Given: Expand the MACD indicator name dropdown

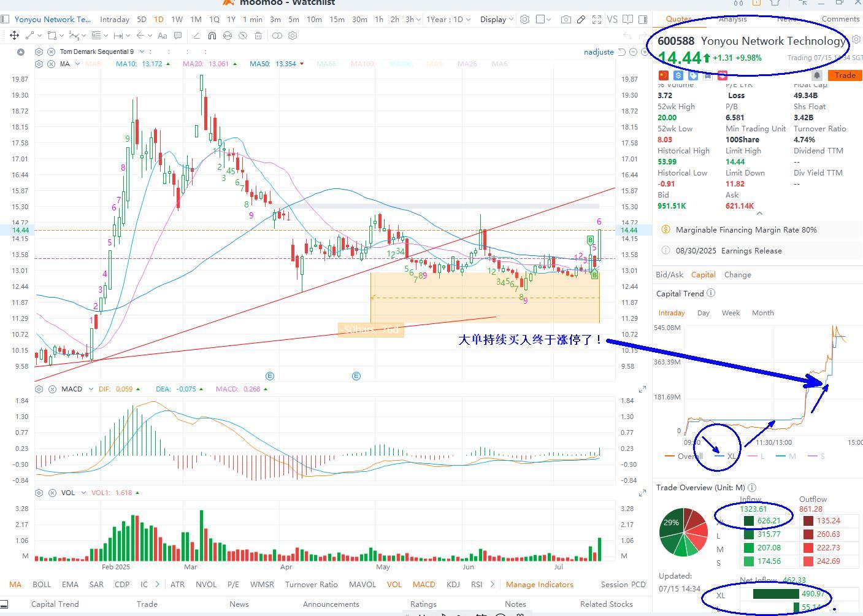Looking at the screenshot, I should coord(91,389).
